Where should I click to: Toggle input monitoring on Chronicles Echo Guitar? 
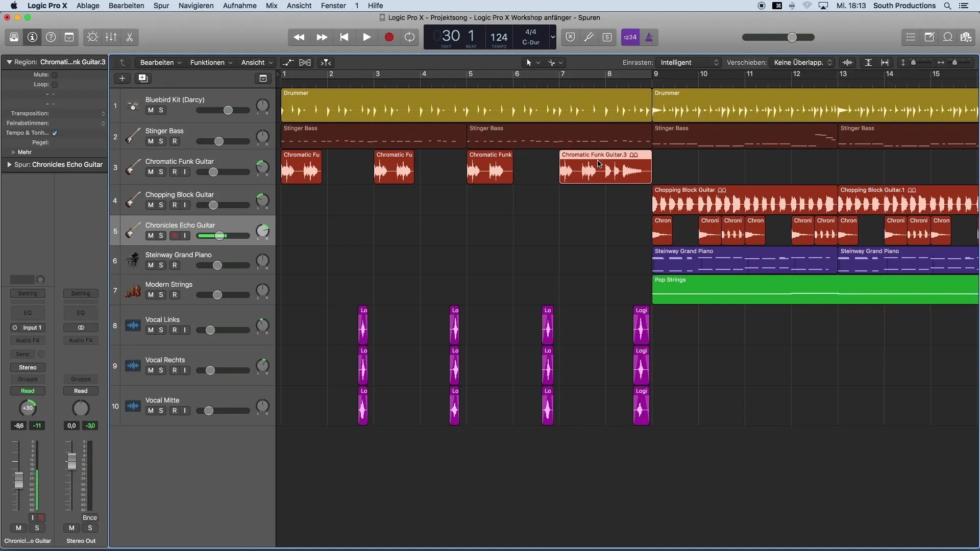(185, 236)
